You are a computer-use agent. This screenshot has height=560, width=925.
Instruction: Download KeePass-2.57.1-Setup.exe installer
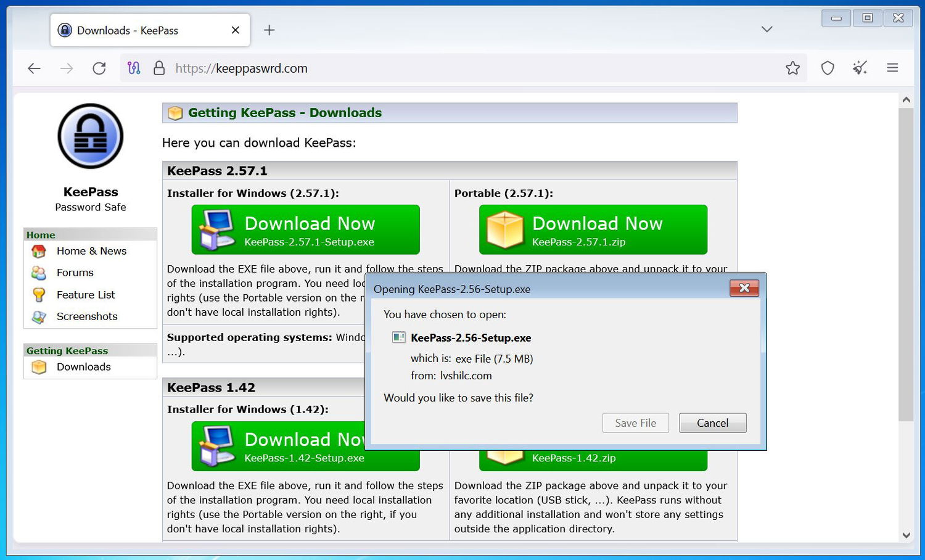pyautogui.click(x=306, y=229)
